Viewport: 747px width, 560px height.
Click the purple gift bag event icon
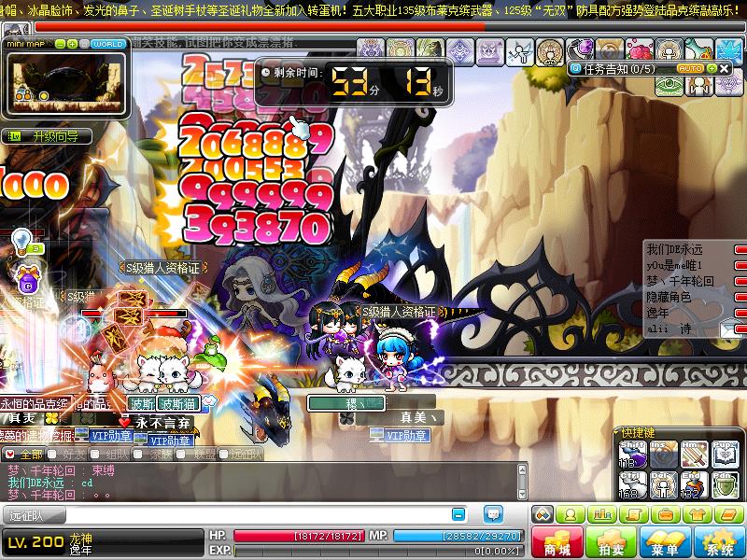(x=29, y=279)
